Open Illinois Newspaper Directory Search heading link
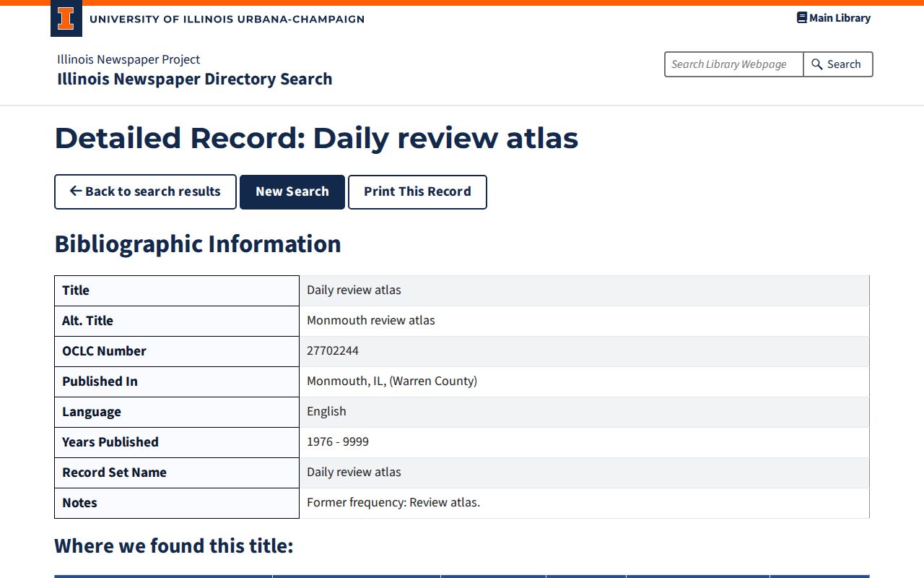Screen dimensions: 924x578 tap(195, 79)
